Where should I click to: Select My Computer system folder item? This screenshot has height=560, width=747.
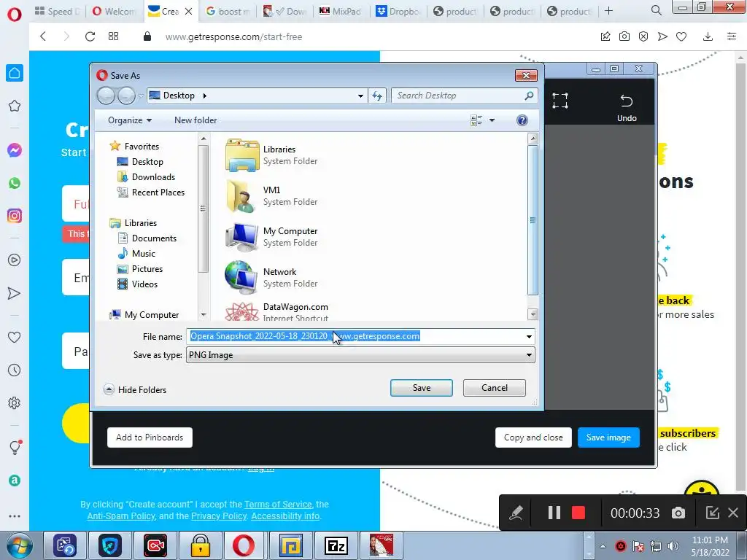pos(271,237)
